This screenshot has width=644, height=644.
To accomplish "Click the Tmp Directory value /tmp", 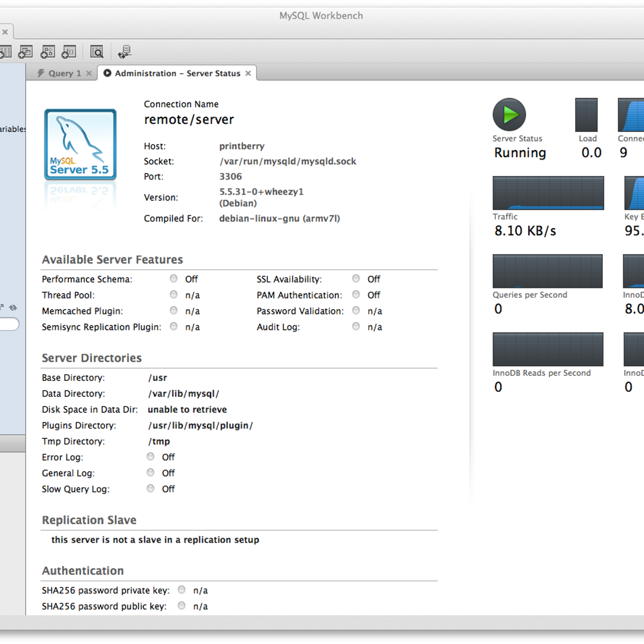I will point(159,442).
